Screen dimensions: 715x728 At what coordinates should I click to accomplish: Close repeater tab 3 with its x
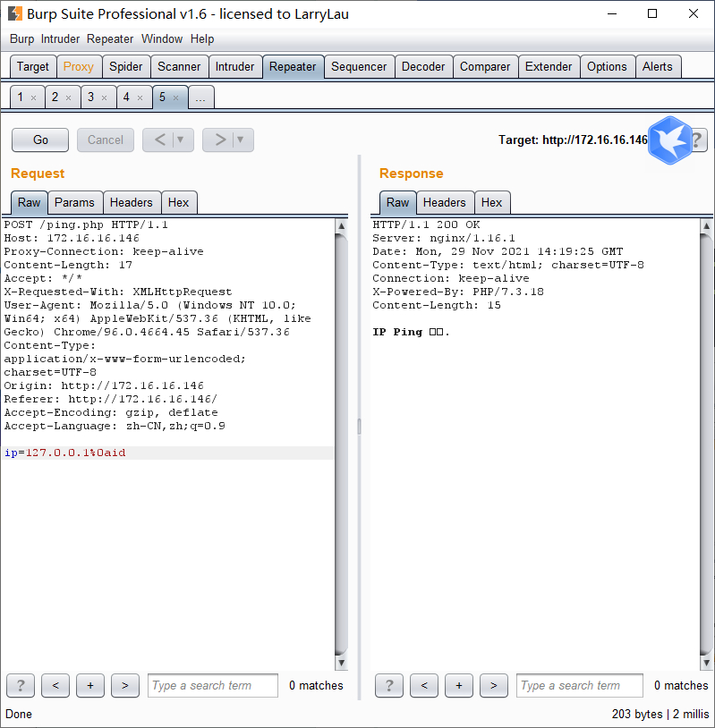coord(104,98)
